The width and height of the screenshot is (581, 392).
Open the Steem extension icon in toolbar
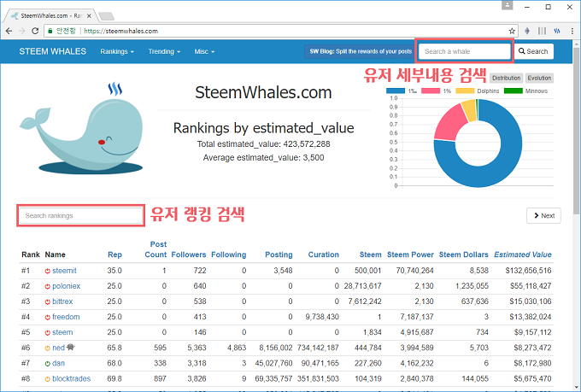(x=557, y=31)
